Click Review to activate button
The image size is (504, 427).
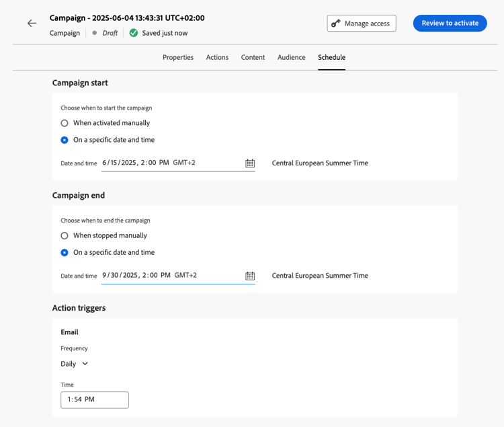click(450, 24)
